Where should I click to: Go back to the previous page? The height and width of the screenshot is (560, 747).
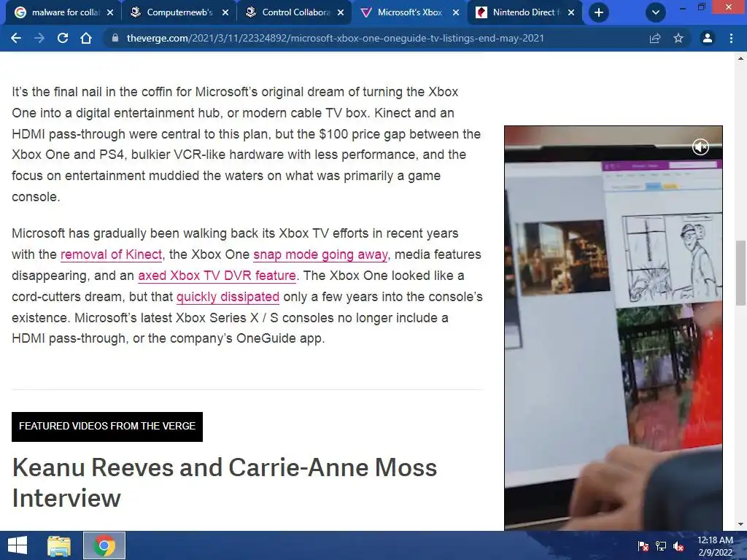[16, 38]
